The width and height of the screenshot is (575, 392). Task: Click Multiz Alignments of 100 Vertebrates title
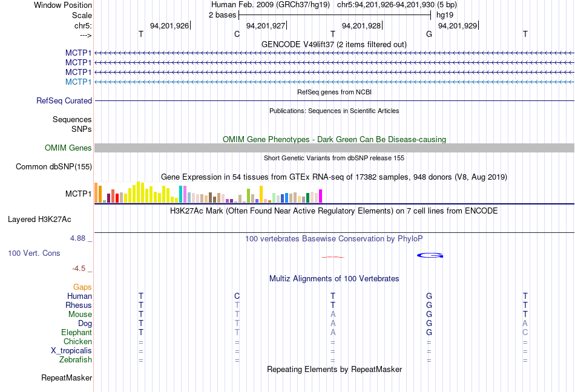[x=334, y=278]
